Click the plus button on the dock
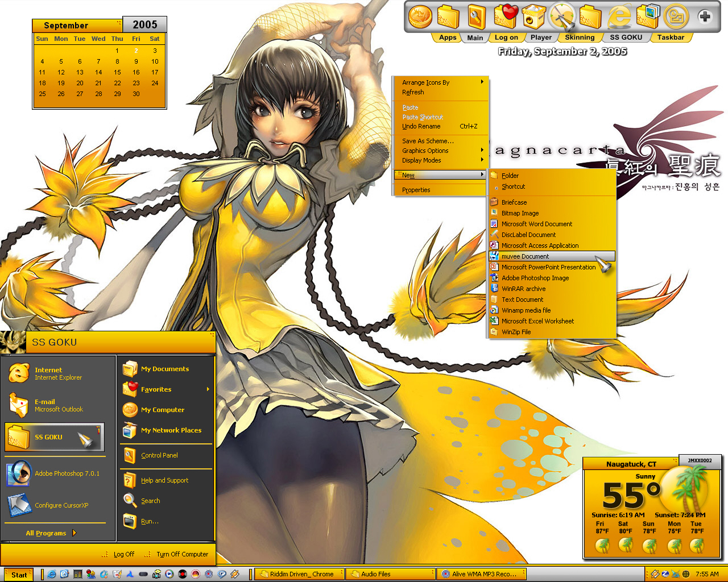The image size is (728, 582). pos(705,16)
